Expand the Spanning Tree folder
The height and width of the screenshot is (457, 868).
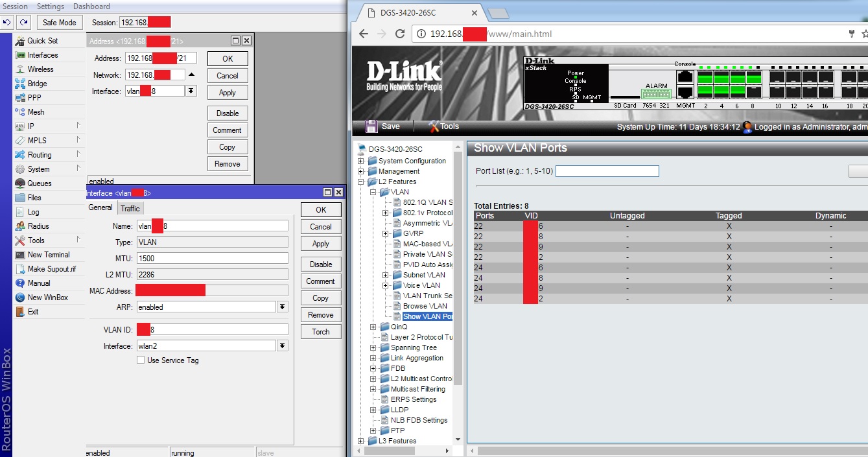(x=373, y=347)
